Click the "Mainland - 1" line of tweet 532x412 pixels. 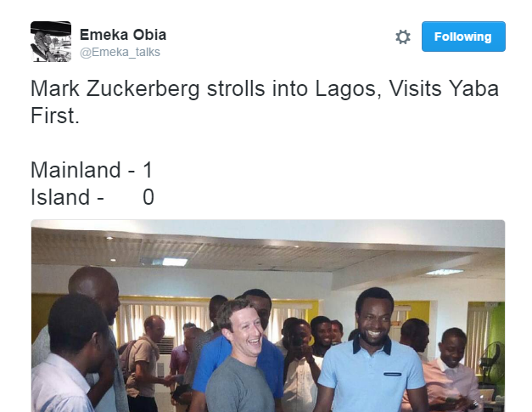click(x=92, y=170)
